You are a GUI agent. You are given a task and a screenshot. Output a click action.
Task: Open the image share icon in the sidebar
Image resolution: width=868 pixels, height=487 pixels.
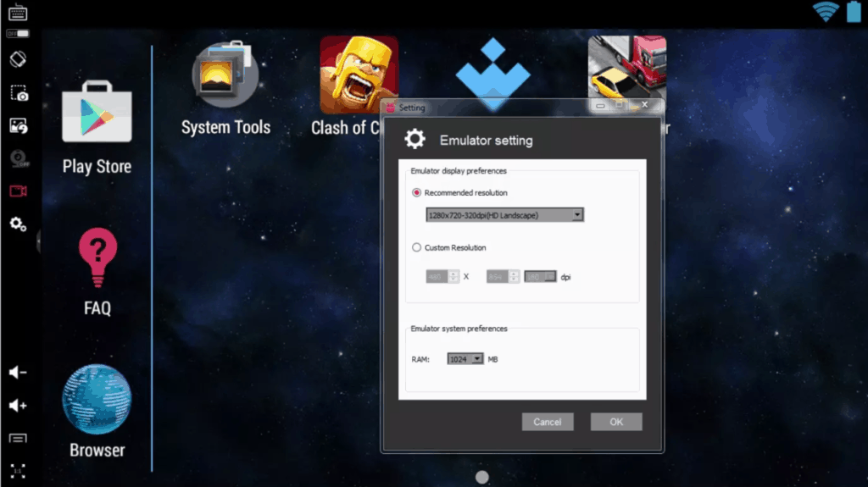coord(19,126)
